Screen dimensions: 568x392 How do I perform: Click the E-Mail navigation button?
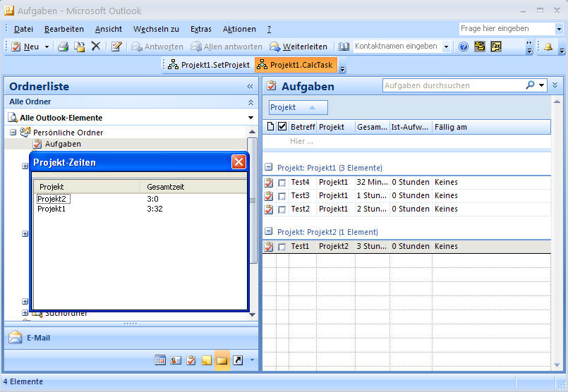click(38, 338)
